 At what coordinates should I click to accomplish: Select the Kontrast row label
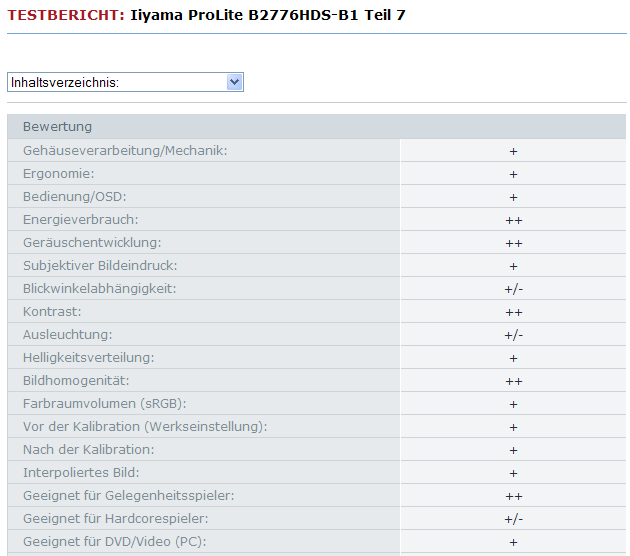(52, 312)
